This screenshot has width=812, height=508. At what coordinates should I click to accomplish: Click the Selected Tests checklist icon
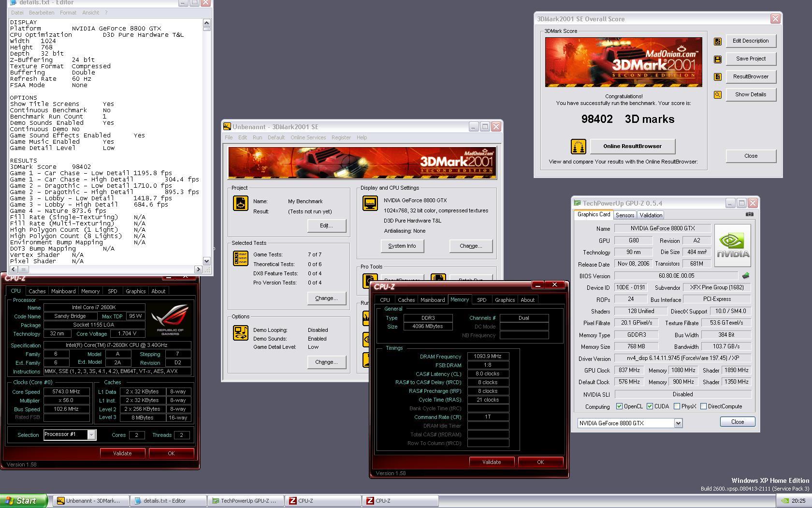pyautogui.click(x=240, y=258)
